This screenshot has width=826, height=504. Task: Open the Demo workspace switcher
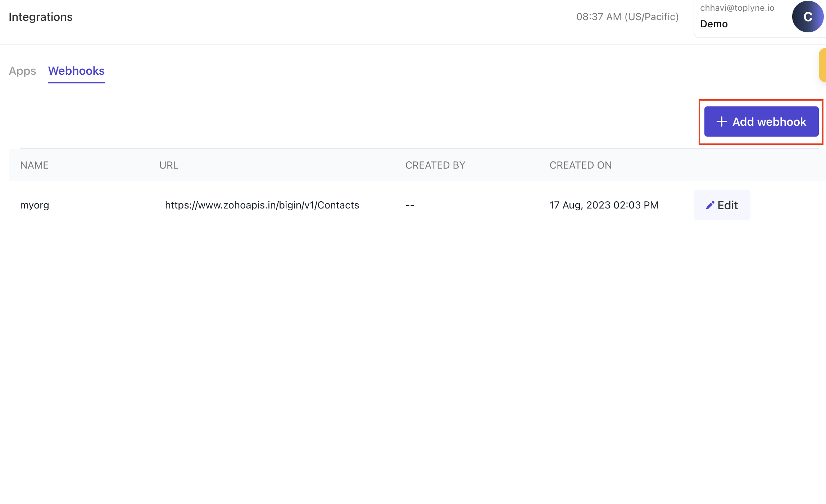pos(714,24)
